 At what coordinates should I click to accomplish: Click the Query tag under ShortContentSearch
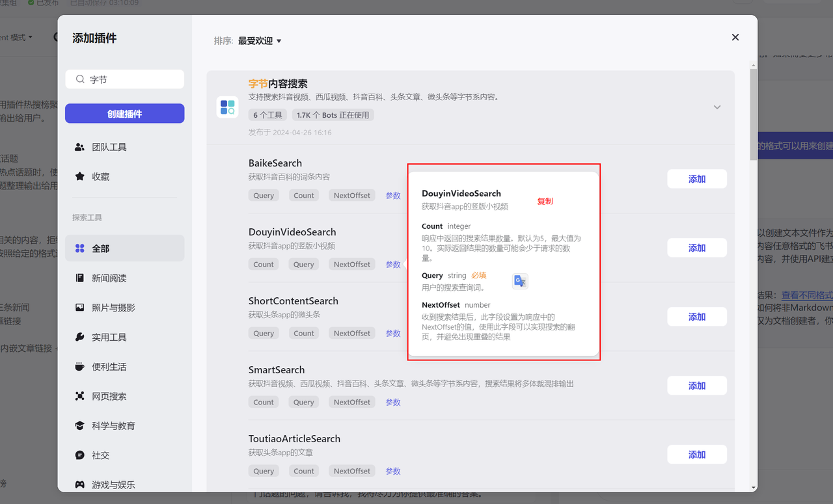point(264,333)
